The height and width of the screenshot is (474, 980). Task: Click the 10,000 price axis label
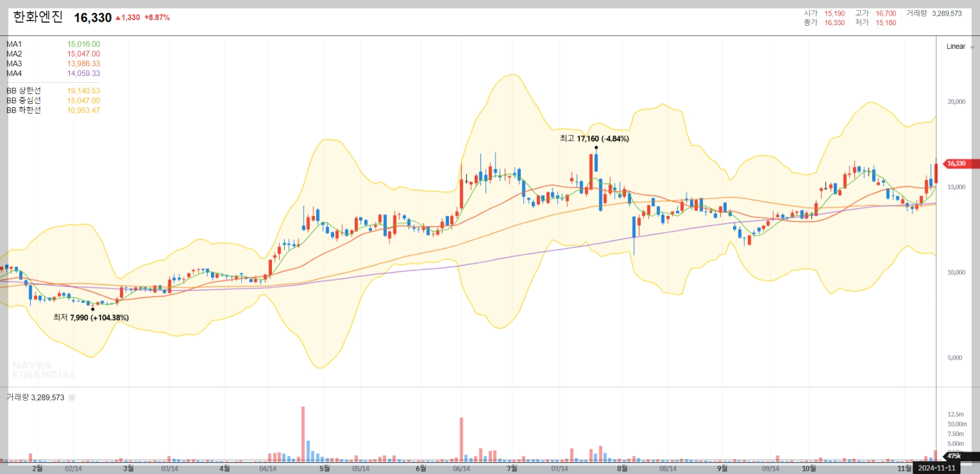(x=956, y=273)
